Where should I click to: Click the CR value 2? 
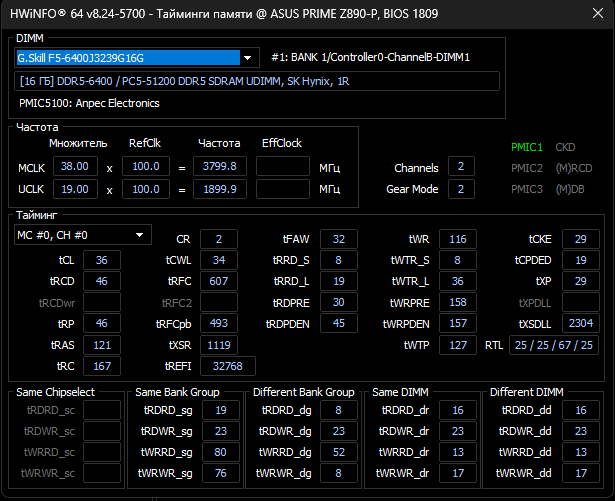[x=219, y=239]
